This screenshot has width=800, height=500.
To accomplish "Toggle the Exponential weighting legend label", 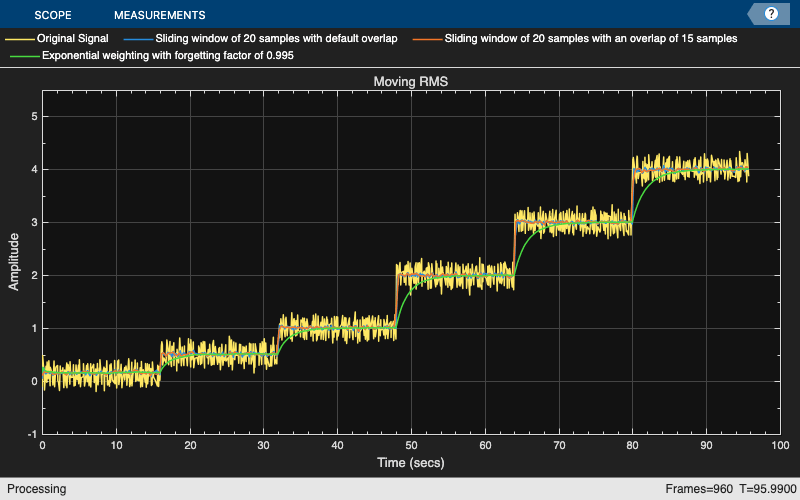I will point(167,56).
